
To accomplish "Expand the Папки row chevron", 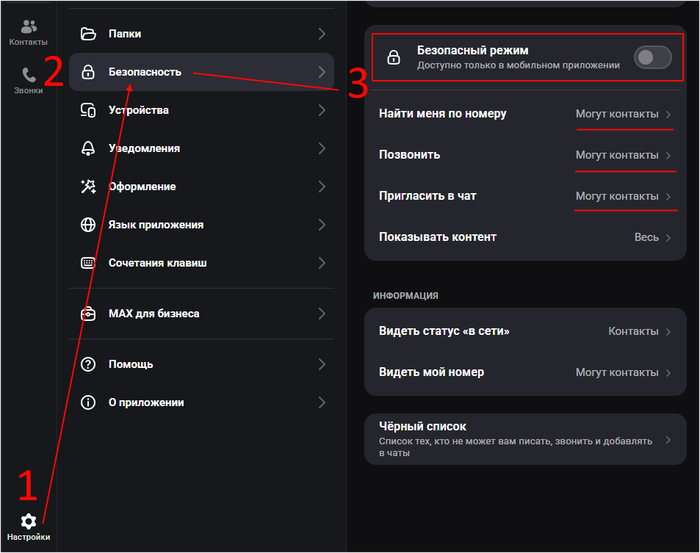I will click(321, 34).
